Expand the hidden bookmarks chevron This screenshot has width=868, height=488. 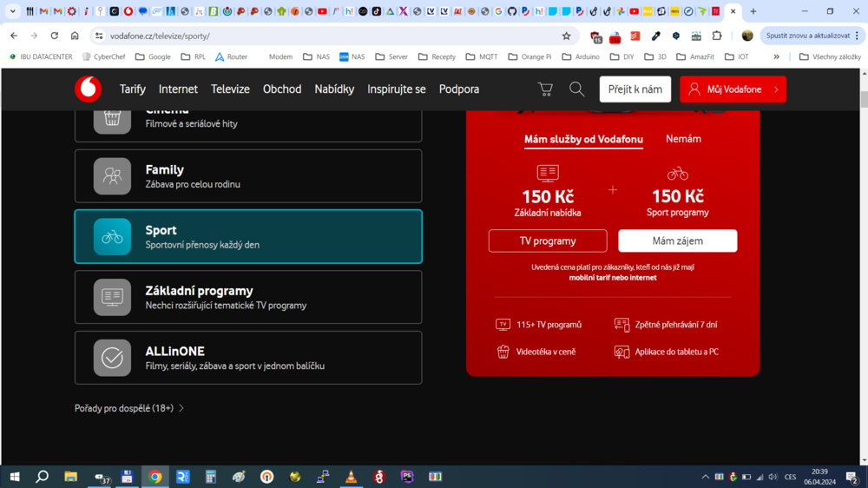pyautogui.click(x=776, y=56)
